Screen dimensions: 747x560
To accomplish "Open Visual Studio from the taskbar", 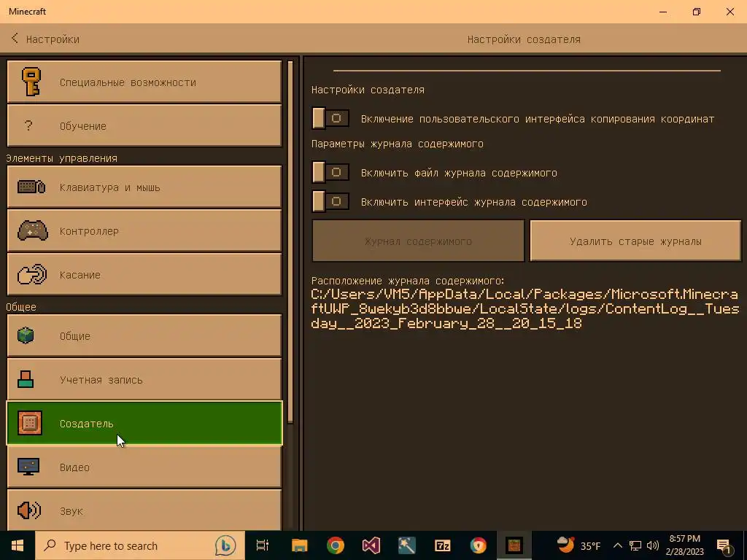I will click(x=371, y=545).
